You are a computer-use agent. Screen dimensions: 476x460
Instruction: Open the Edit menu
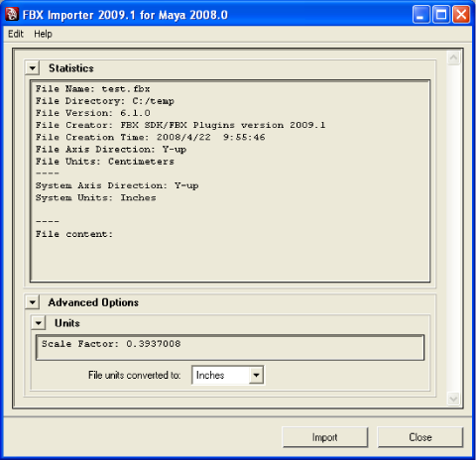16,34
